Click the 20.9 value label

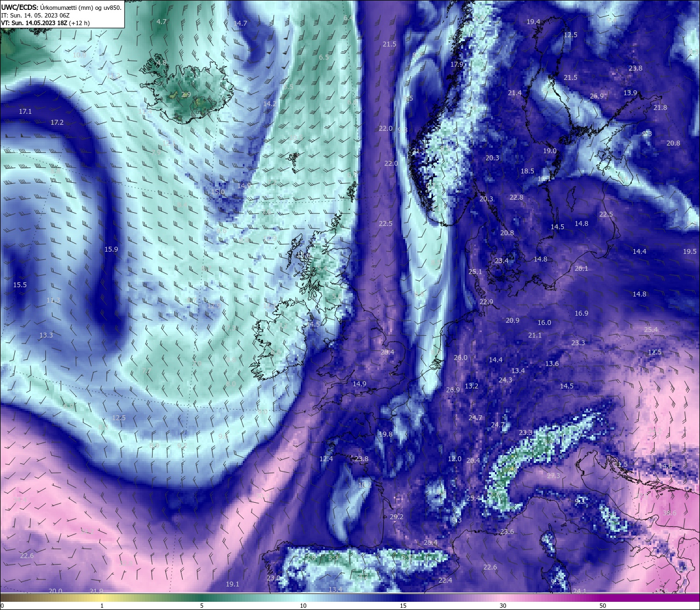(512, 320)
